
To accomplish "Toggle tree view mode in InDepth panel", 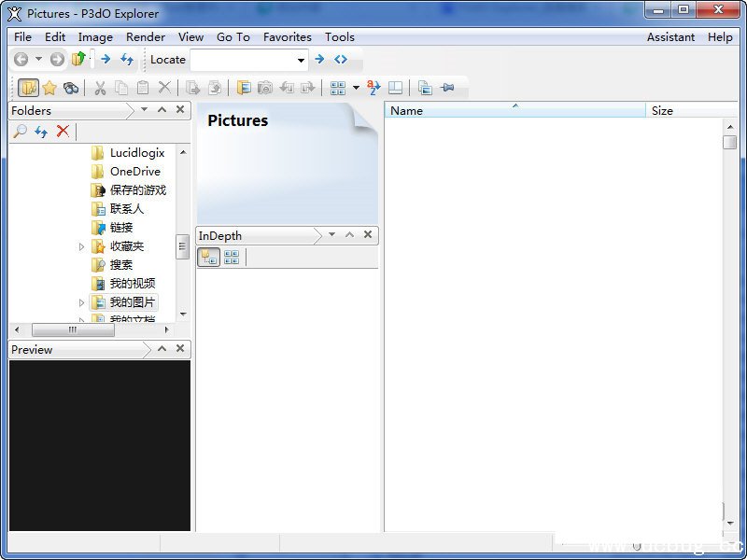I will (x=209, y=258).
